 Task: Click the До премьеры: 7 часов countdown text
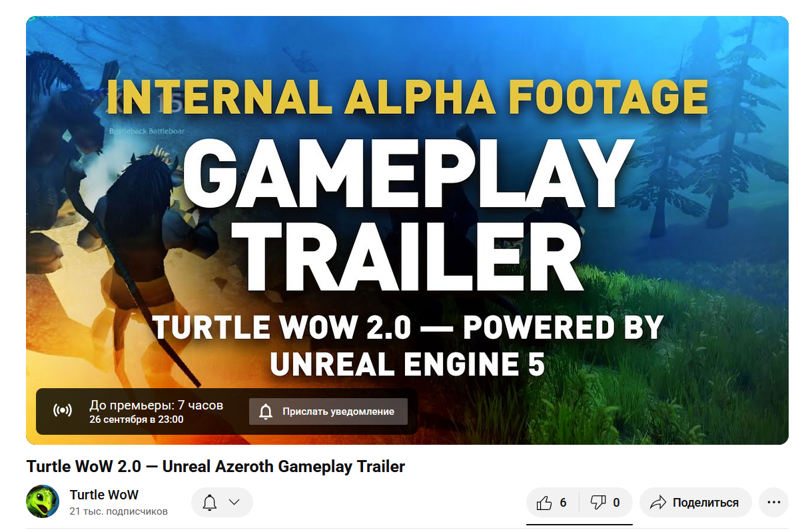tap(157, 405)
